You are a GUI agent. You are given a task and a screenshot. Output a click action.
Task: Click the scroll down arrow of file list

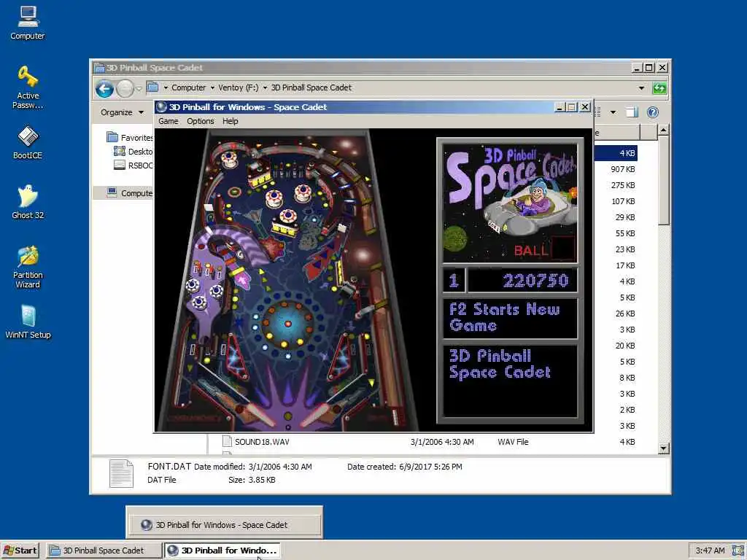tap(663, 448)
